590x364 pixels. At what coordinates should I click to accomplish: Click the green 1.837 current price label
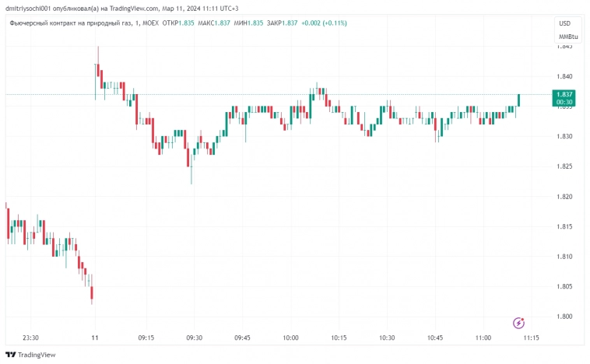(564, 93)
